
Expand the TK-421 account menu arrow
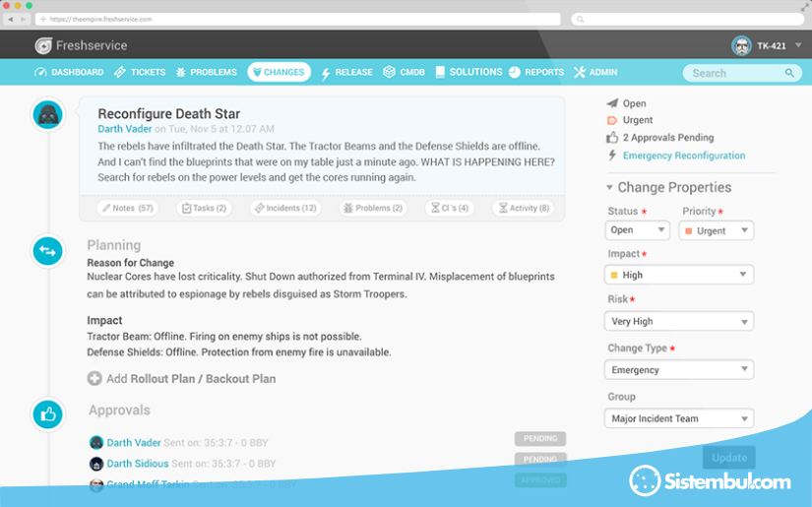coord(798,45)
